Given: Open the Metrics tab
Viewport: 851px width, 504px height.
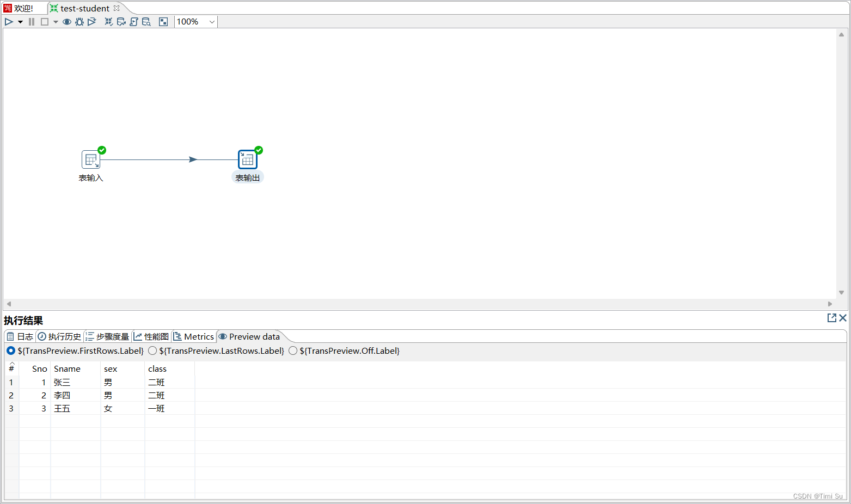Looking at the screenshot, I should tap(193, 336).
